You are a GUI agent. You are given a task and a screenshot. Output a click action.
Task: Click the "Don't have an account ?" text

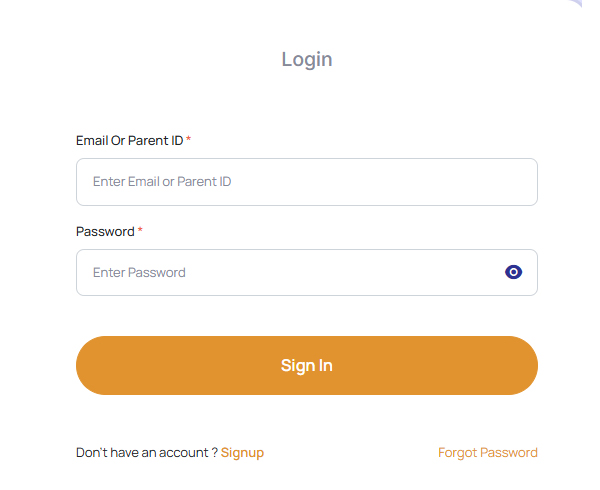(146, 452)
